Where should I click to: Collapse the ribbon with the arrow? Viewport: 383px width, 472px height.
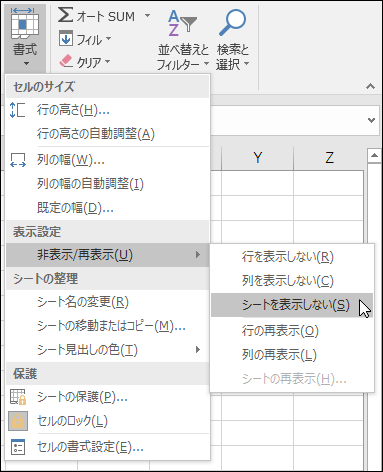tap(370, 87)
